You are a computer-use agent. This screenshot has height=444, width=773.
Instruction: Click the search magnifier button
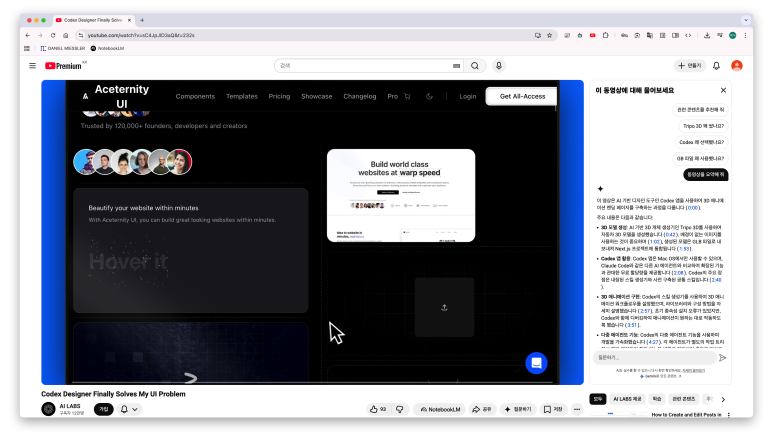(x=475, y=66)
